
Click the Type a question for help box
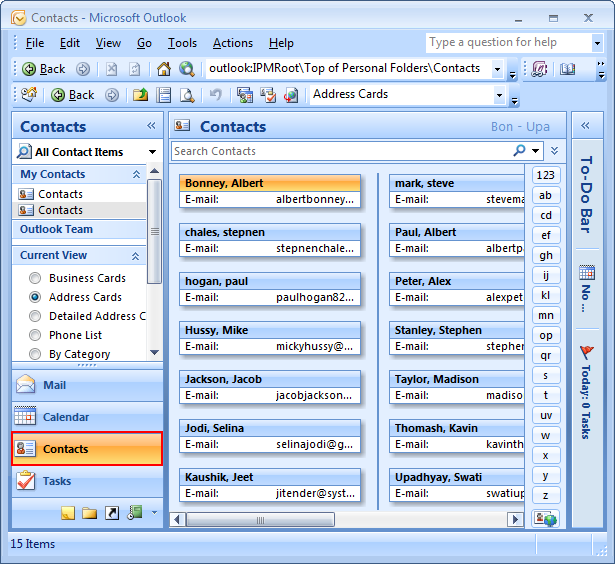coord(509,42)
